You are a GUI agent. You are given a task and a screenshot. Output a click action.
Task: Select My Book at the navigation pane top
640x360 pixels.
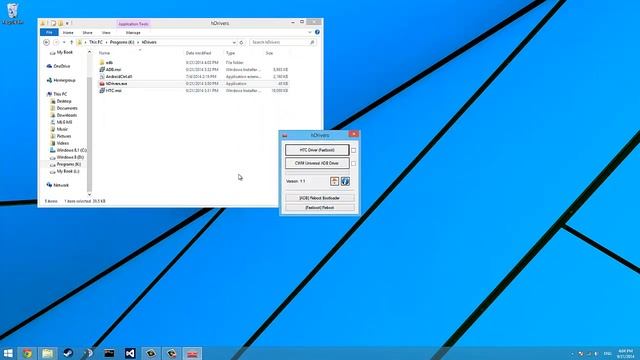(x=64, y=52)
